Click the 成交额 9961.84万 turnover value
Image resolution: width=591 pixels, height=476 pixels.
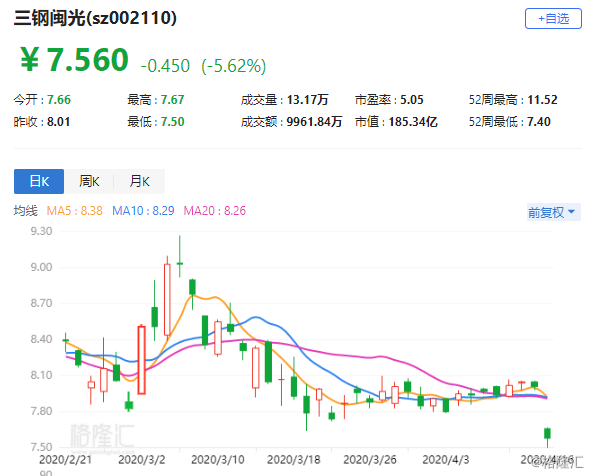point(291,122)
